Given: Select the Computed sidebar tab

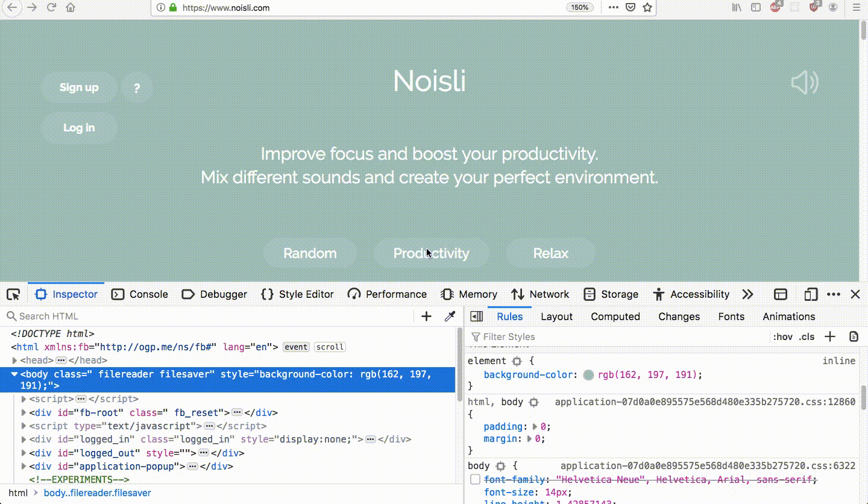Looking at the screenshot, I should [x=615, y=317].
